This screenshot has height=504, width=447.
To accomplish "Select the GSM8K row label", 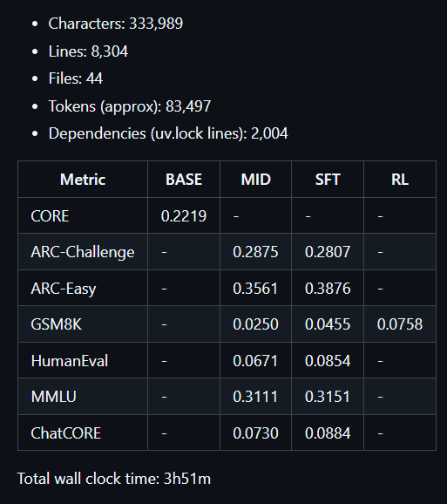I will [x=56, y=324].
